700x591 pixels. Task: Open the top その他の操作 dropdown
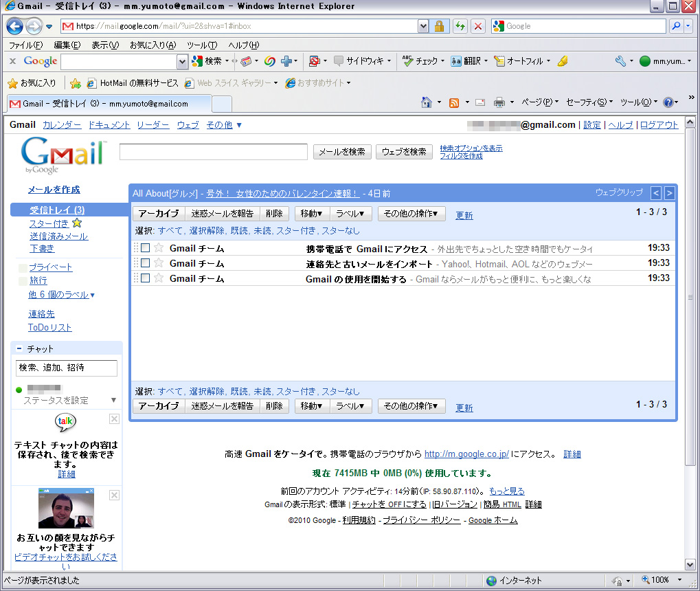pos(411,214)
